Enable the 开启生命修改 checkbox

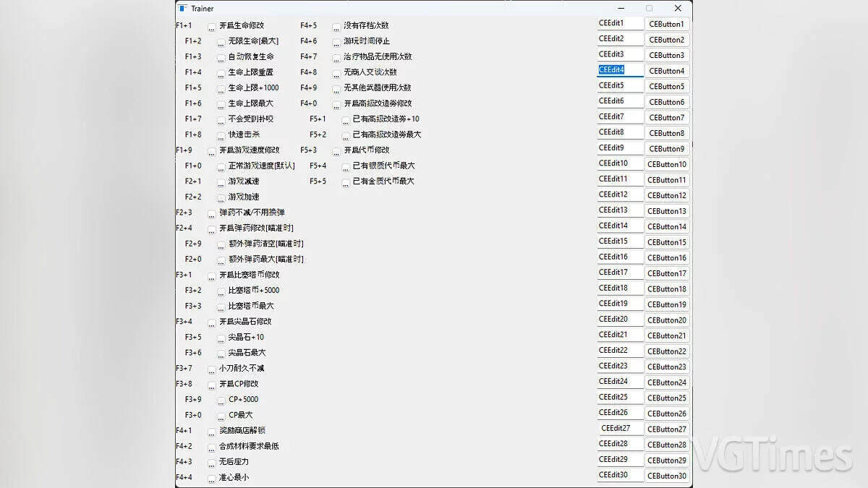[212, 27]
